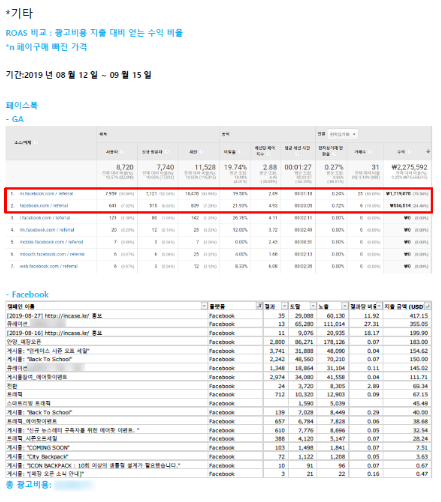The width and height of the screenshot is (441, 502).
Task: Click the 페이스북 section heading
Action: coord(22,105)
